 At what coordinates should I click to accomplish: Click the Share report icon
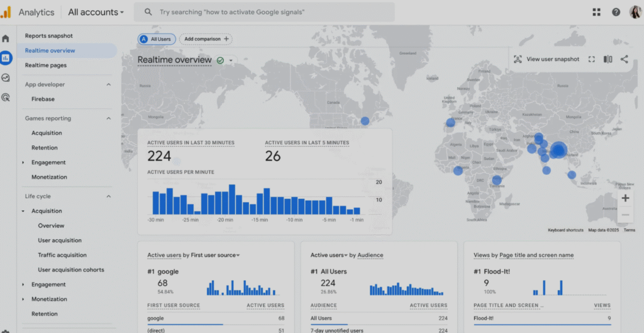click(x=624, y=59)
